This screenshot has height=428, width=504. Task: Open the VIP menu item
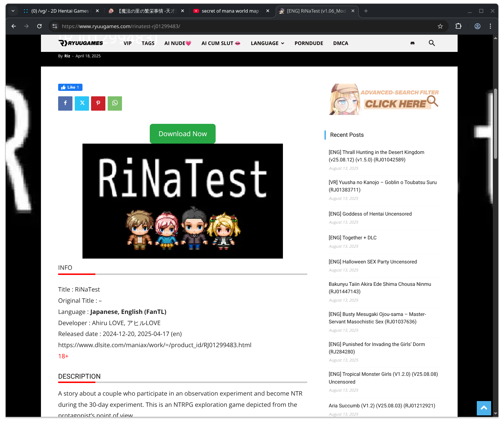coord(128,43)
